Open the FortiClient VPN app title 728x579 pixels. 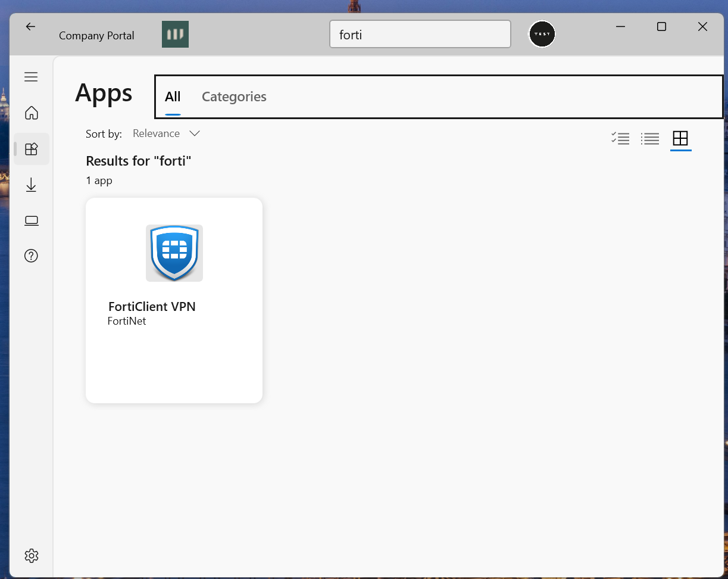152,307
